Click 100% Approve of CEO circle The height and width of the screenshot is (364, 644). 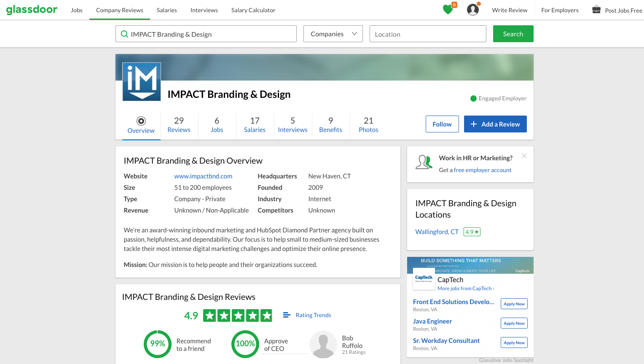click(245, 344)
